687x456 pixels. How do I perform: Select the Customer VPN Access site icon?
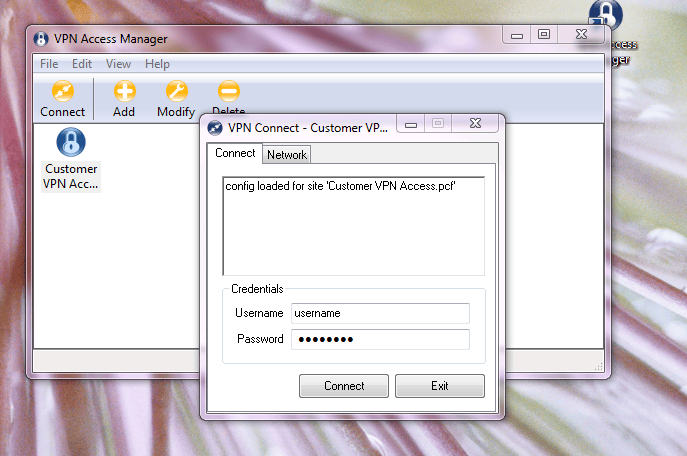[x=71, y=159]
